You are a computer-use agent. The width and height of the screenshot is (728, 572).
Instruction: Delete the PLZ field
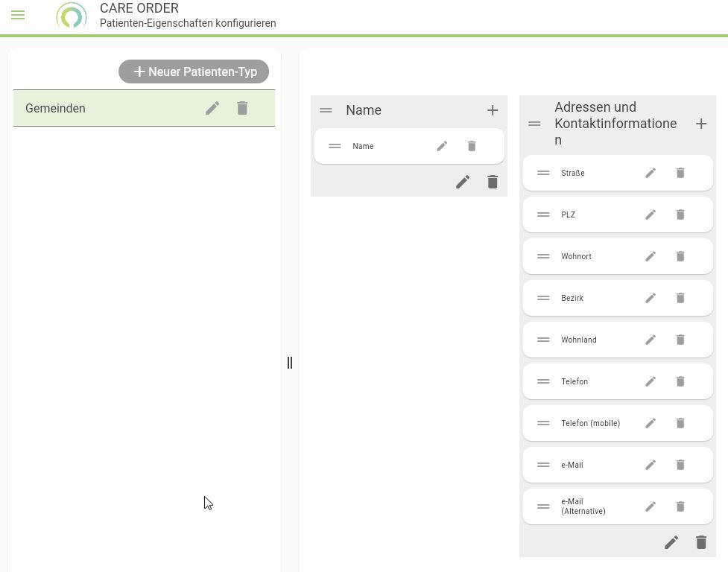pyautogui.click(x=680, y=214)
